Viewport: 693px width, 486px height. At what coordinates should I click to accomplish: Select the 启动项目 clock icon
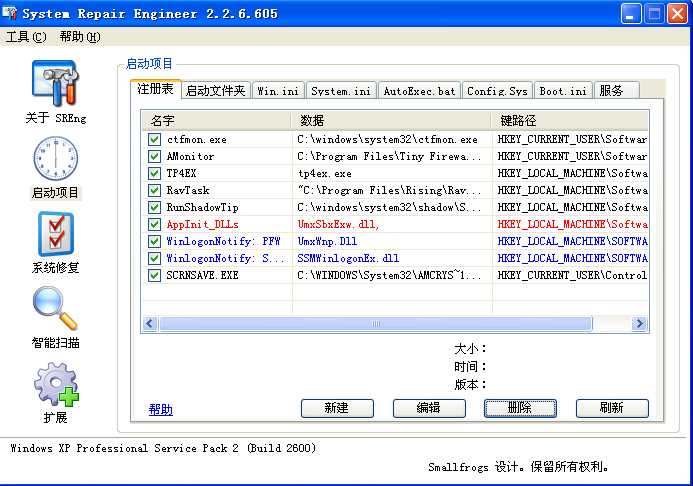tap(56, 158)
